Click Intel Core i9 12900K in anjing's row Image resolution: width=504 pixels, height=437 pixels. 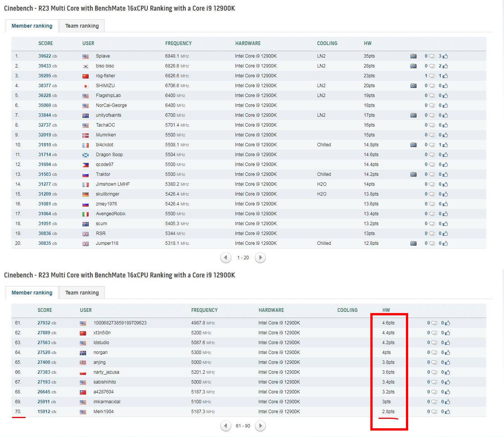279,362
